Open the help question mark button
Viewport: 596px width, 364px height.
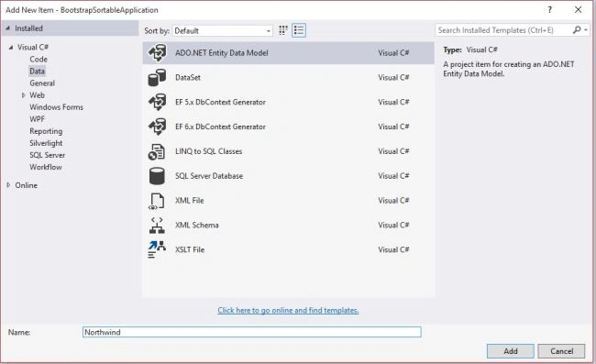pyautogui.click(x=549, y=10)
